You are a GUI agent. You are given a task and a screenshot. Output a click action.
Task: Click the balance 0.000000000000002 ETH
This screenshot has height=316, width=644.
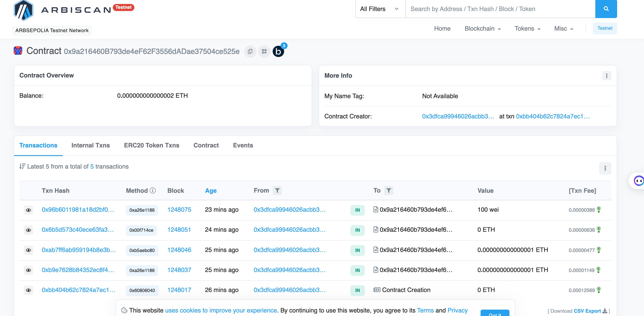(x=152, y=96)
